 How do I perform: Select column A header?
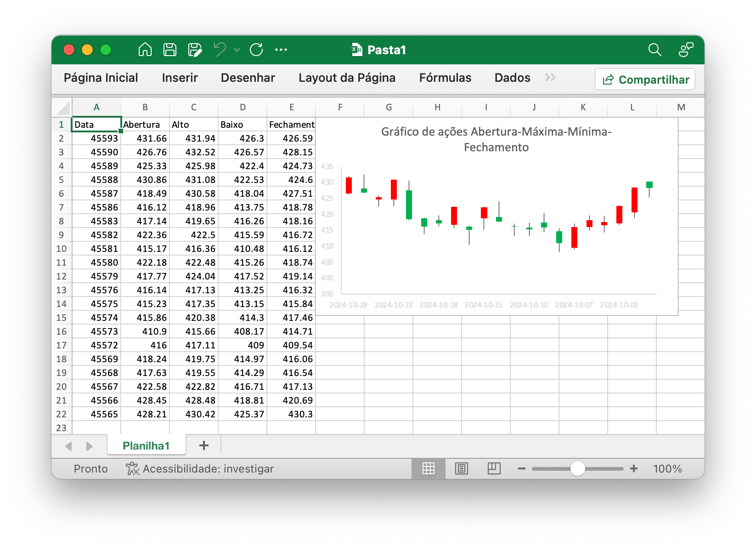96,107
